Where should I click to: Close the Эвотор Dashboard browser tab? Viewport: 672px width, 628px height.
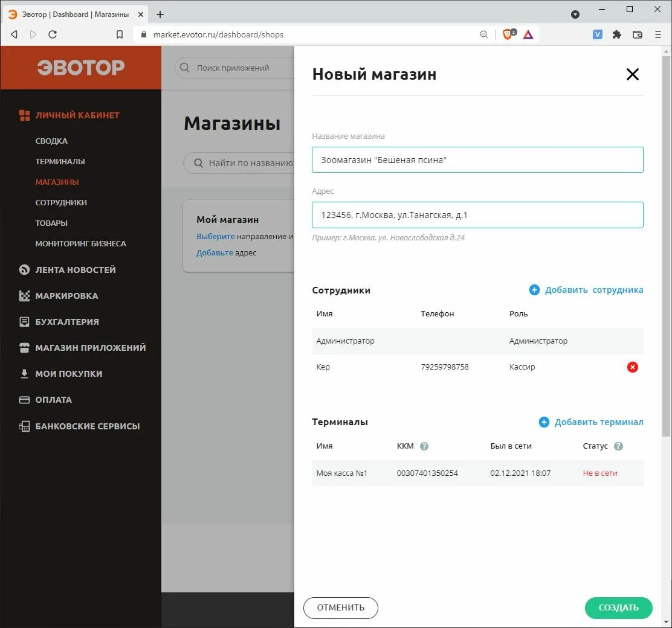(141, 14)
